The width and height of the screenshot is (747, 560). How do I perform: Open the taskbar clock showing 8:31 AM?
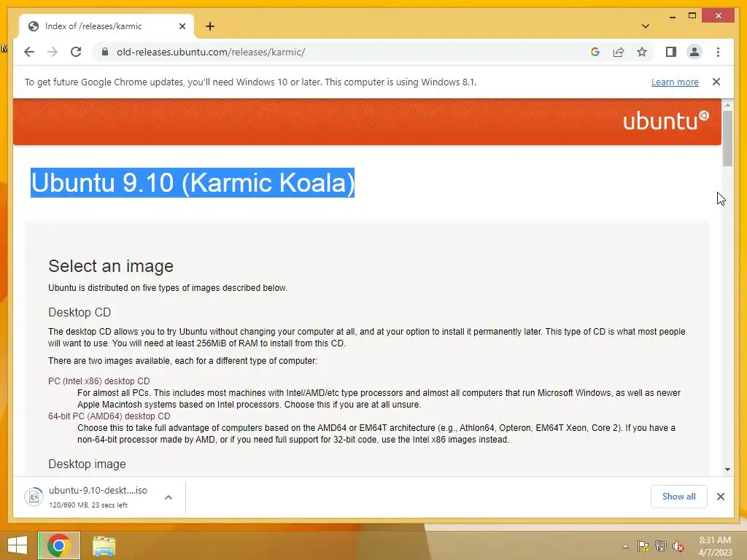click(715, 546)
